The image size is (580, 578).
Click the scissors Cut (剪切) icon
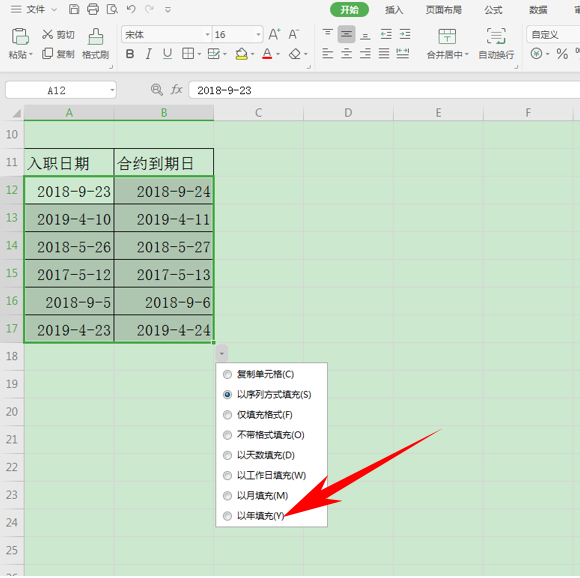(47, 34)
